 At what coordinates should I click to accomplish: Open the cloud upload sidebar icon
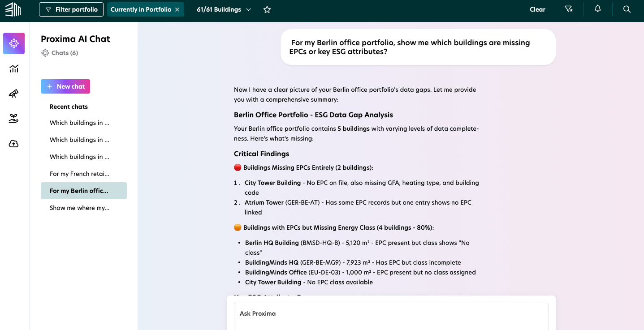[14, 144]
